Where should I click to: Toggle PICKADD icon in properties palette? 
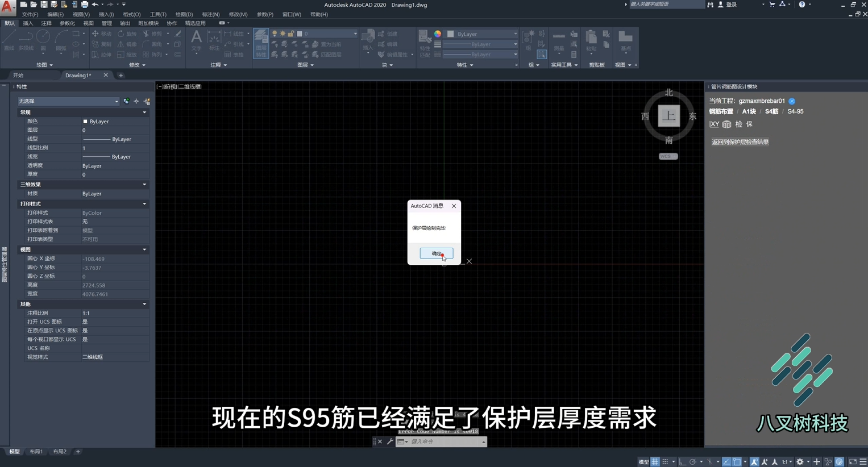(126, 101)
